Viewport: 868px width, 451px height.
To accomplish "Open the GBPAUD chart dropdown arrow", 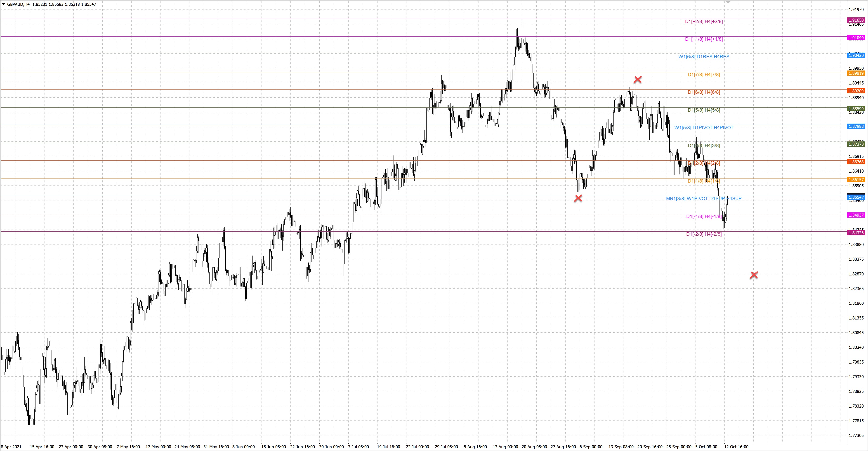I will [3, 4].
